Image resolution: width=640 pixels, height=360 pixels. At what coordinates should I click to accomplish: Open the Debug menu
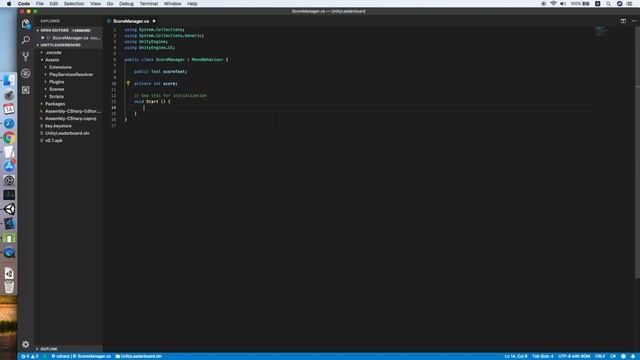click(x=126, y=4)
